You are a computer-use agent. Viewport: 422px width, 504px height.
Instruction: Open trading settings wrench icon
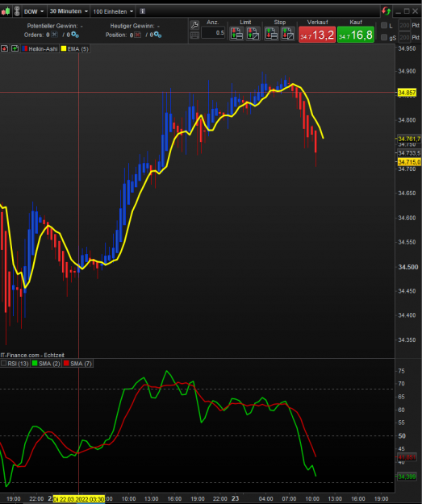coord(194,25)
